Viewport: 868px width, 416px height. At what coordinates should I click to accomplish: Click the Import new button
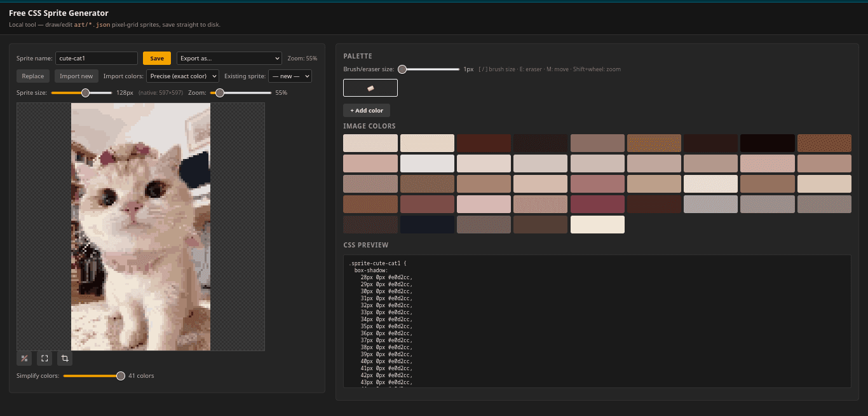pyautogui.click(x=76, y=76)
